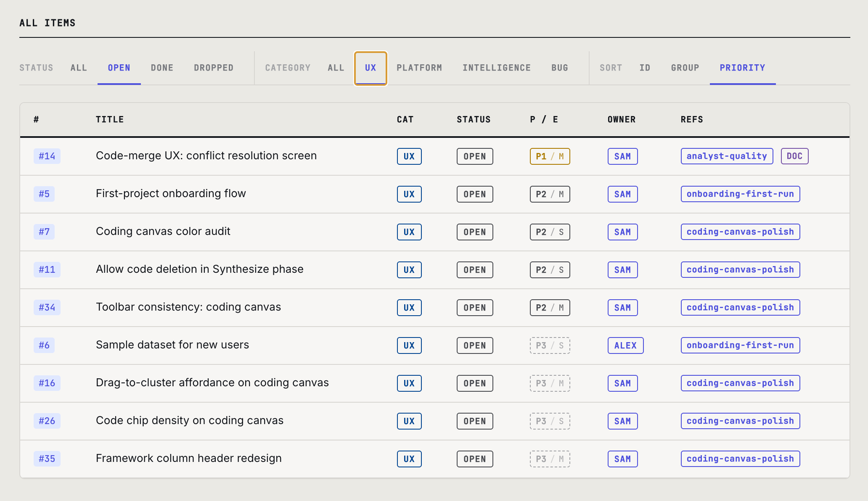This screenshot has height=501, width=868.
Task: Click the P1 / M priority badge
Action: (x=549, y=156)
